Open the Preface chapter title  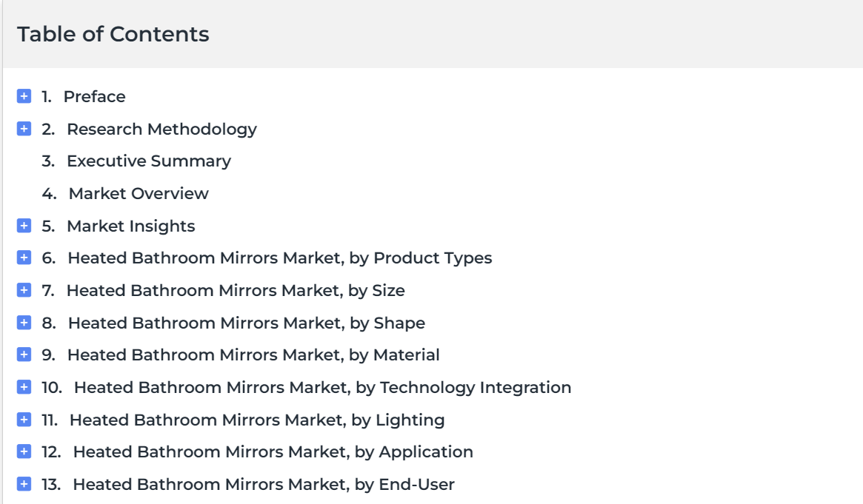94,97
